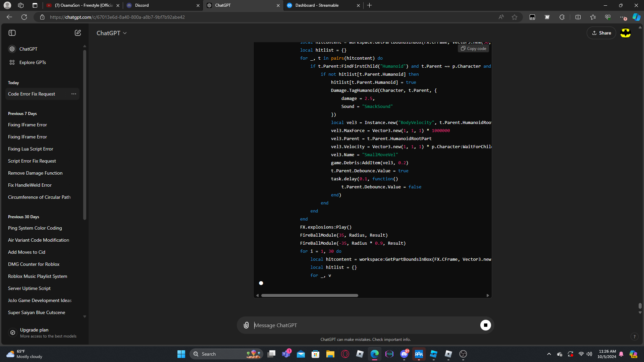
Task: Expand the ChatGPT model selector dropdown
Action: pyautogui.click(x=111, y=33)
